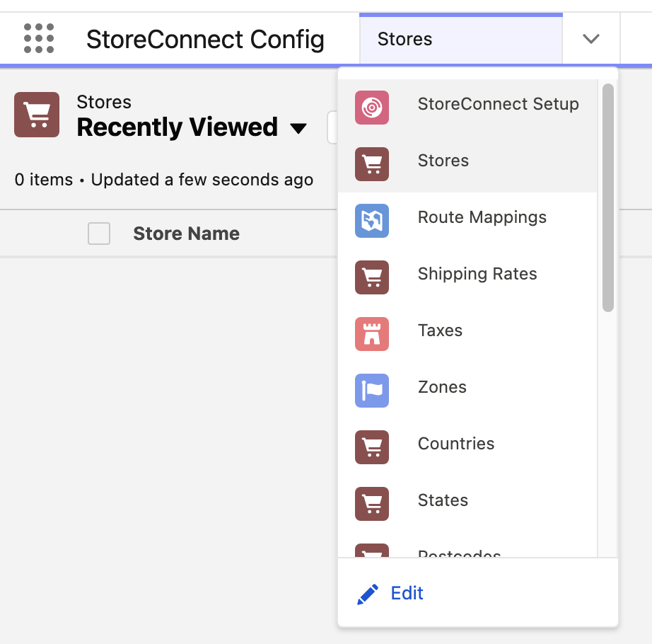652x644 pixels.
Task: Click the Taxes castle icon
Action: pyautogui.click(x=372, y=333)
